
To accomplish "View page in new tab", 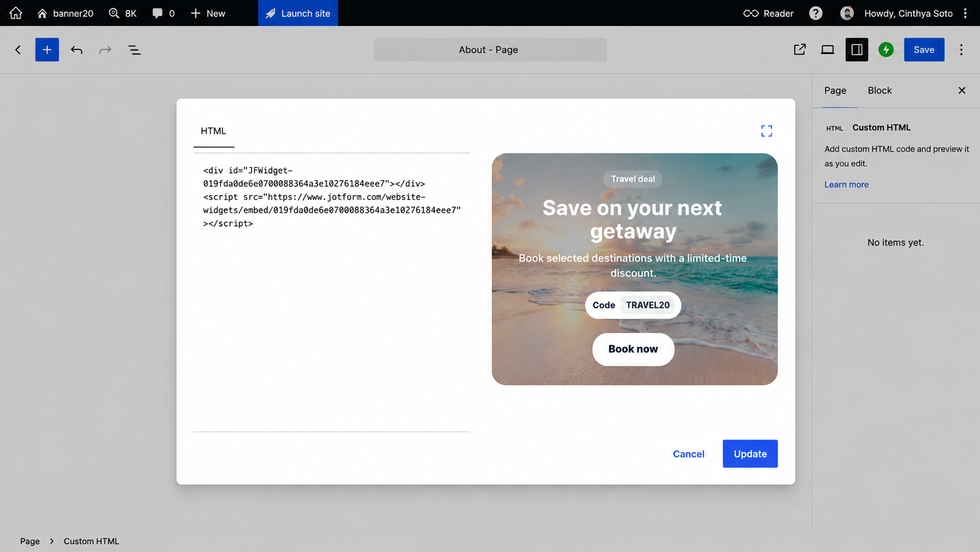I will pyautogui.click(x=799, y=50).
